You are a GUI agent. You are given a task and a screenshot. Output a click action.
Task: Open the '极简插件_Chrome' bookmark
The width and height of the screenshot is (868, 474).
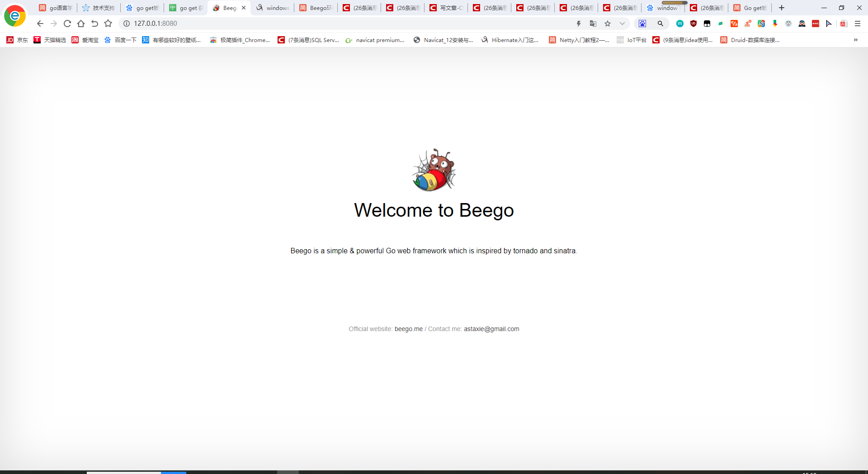240,40
